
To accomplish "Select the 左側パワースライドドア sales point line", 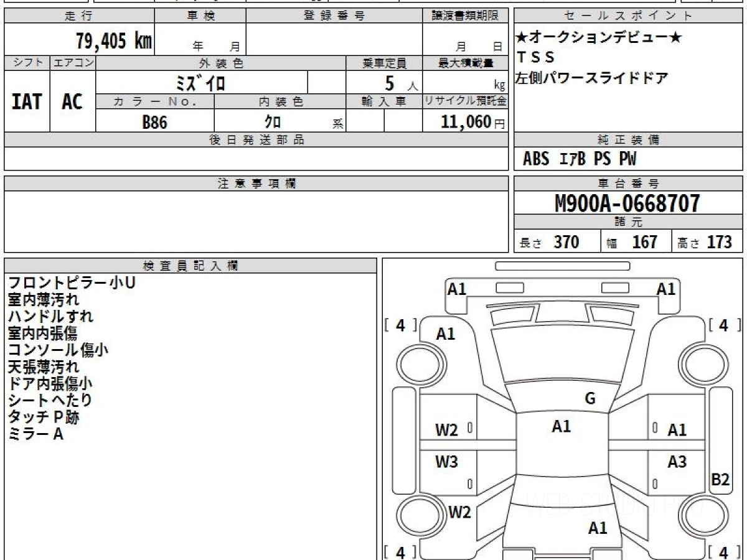I will (x=591, y=78).
